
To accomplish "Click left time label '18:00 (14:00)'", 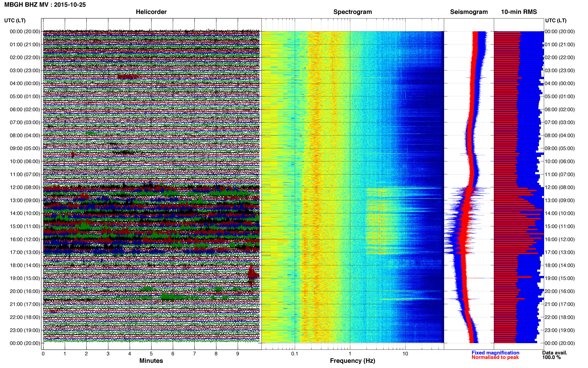I will tap(25, 265).
